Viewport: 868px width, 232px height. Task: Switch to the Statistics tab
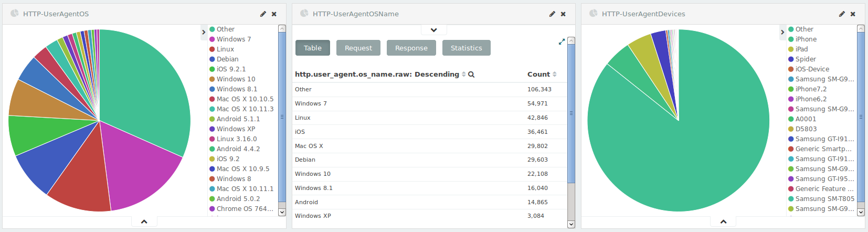pos(467,48)
